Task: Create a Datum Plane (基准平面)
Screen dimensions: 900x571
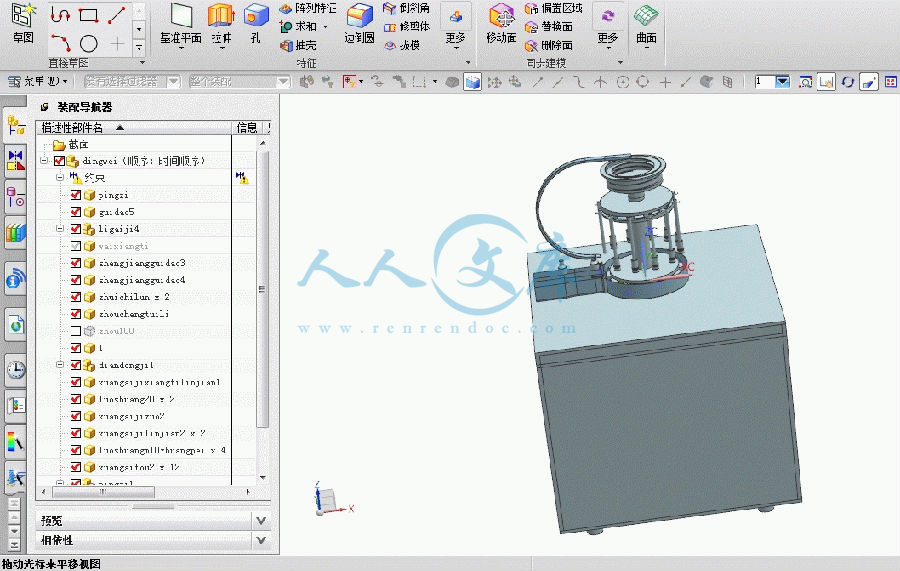Action: click(x=181, y=24)
